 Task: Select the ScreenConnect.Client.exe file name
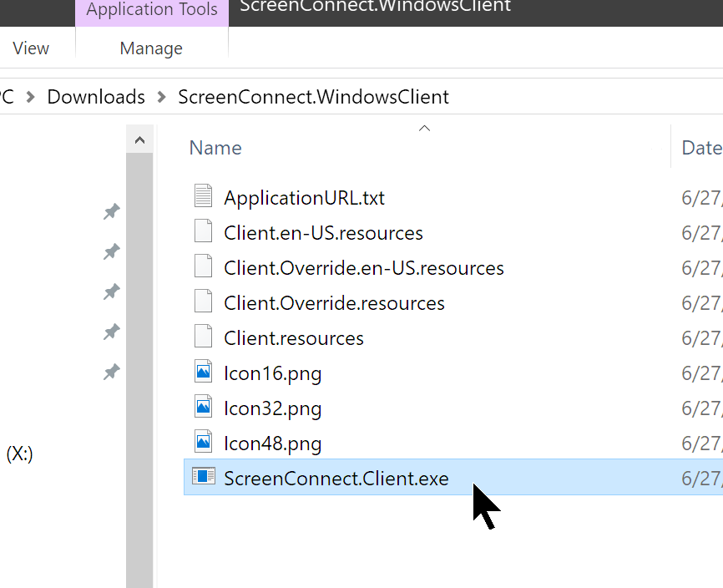pos(336,479)
